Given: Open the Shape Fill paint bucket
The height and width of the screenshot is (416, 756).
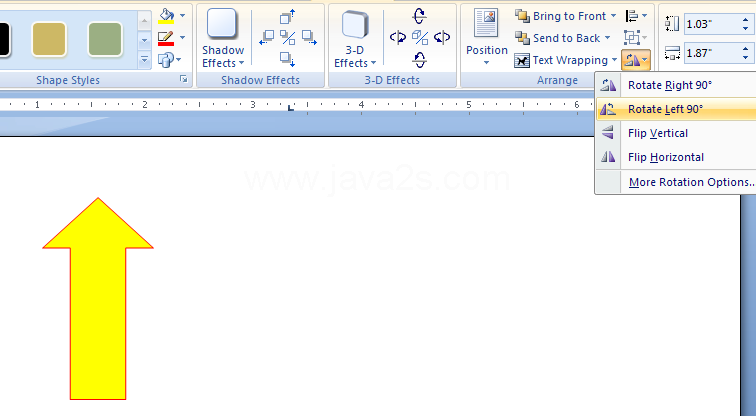Looking at the screenshot, I should point(166,16).
